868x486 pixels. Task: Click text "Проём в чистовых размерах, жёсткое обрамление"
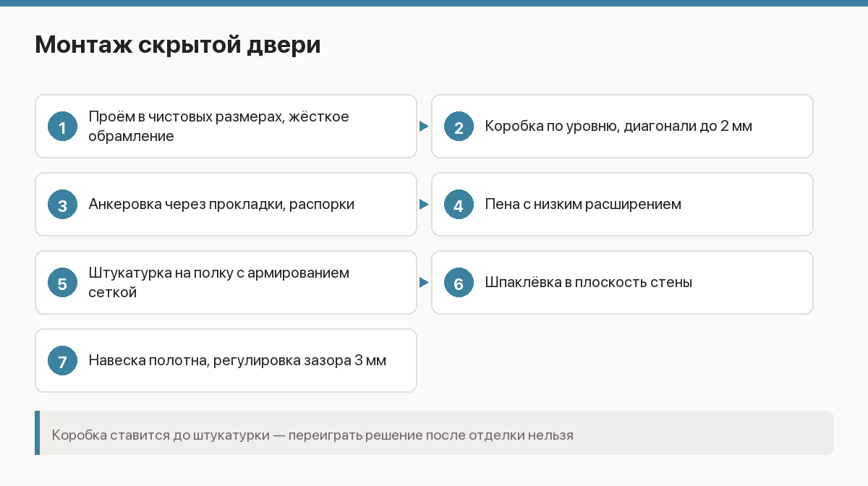point(218,127)
